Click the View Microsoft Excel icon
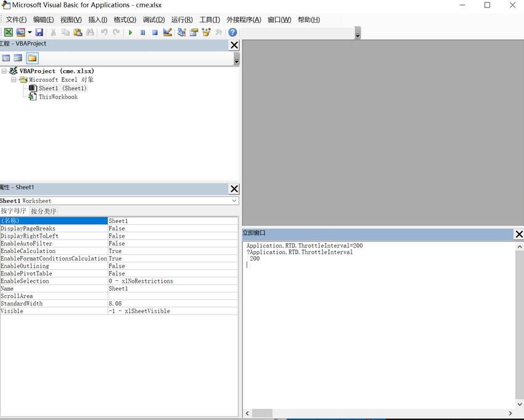524x420 pixels. click(x=9, y=33)
